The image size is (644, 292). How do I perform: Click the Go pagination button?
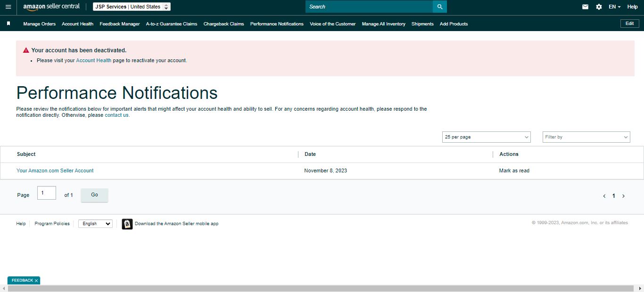(94, 195)
